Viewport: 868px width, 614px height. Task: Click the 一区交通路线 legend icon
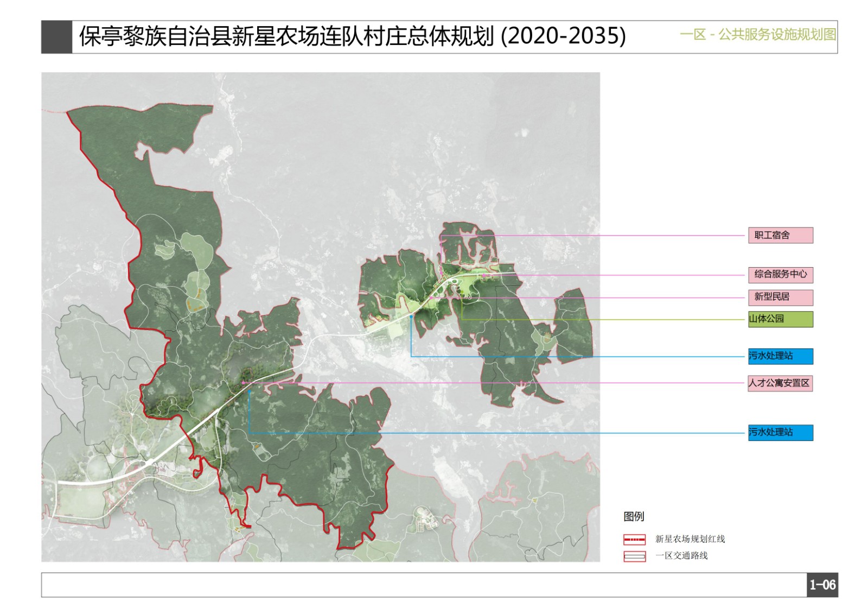point(634,556)
